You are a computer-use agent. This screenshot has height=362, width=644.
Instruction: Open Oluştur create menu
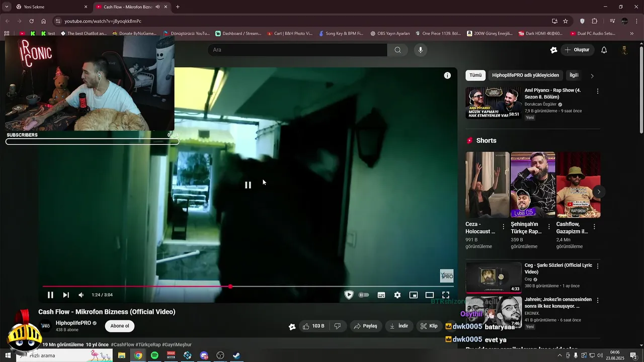pyautogui.click(x=578, y=50)
